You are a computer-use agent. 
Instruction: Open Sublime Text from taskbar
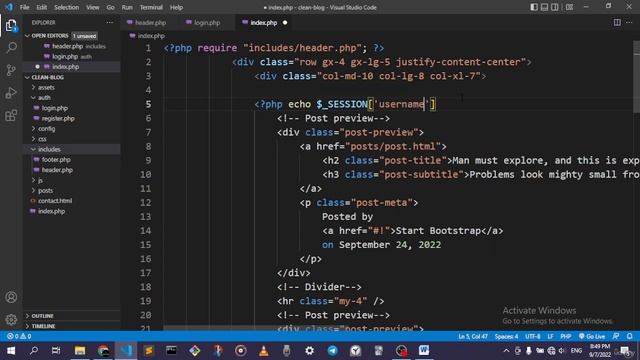coord(149,351)
